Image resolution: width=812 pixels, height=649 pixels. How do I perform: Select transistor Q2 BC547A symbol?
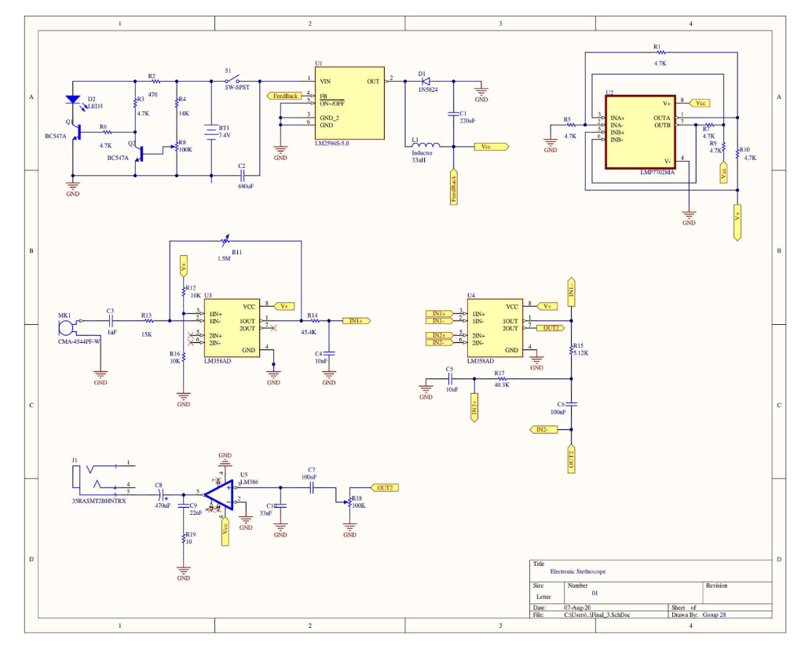pyautogui.click(x=139, y=154)
